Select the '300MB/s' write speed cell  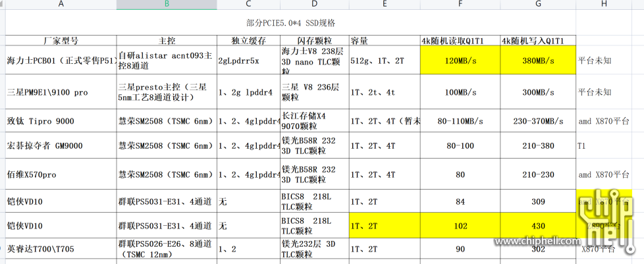pyautogui.click(x=538, y=92)
